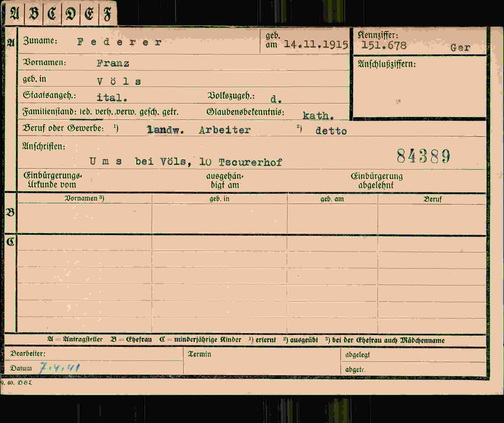Click the "Termin" label
Viewport: 504px width, 423px height.
coord(199,354)
